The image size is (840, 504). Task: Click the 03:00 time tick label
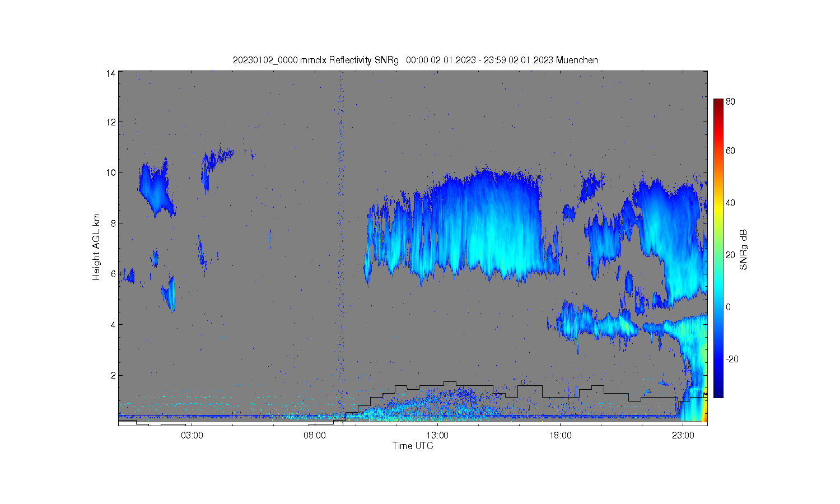tap(192, 435)
